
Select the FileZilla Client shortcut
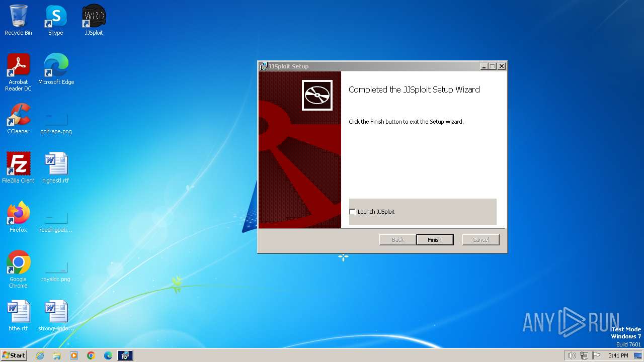tap(18, 168)
